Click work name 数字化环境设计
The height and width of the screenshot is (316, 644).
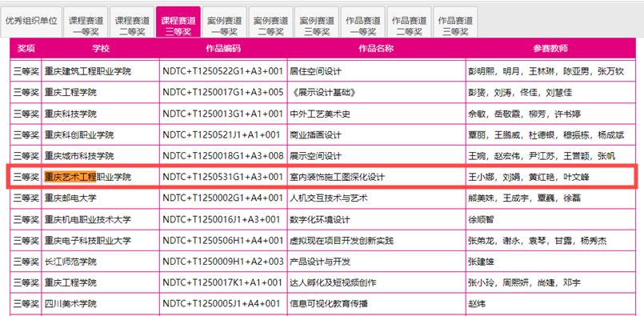376,220
